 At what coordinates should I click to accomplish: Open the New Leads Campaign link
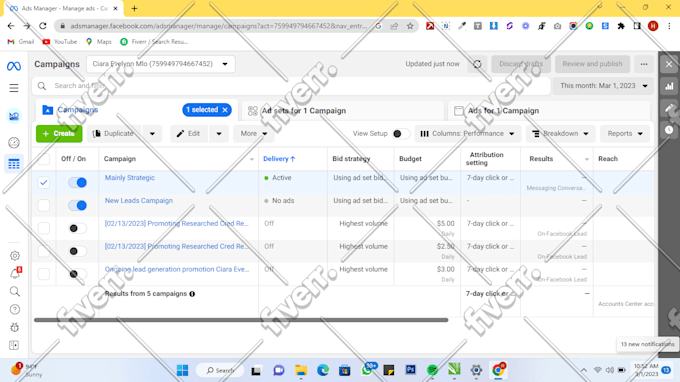click(139, 201)
